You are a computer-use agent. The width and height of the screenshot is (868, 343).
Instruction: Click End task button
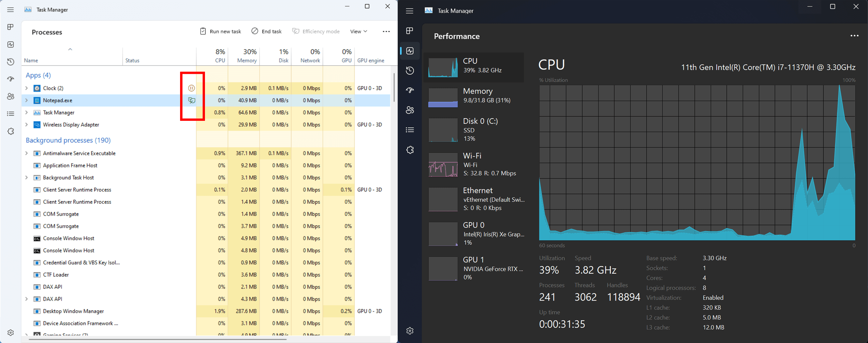266,31
